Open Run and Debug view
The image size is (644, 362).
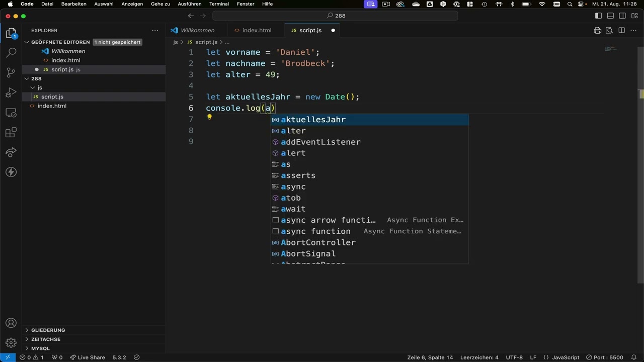pyautogui.click(x=11, y=93)
